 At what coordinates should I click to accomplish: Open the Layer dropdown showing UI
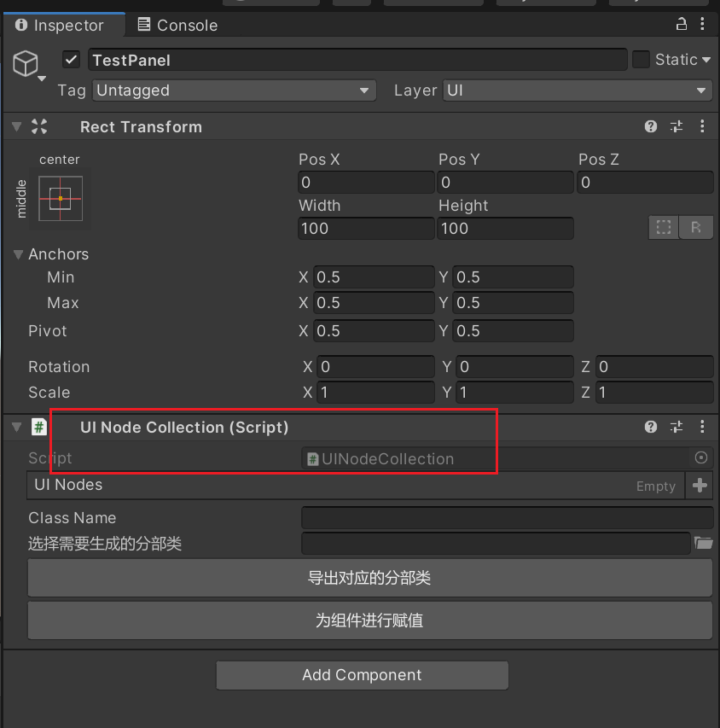(x=578, y=90)
